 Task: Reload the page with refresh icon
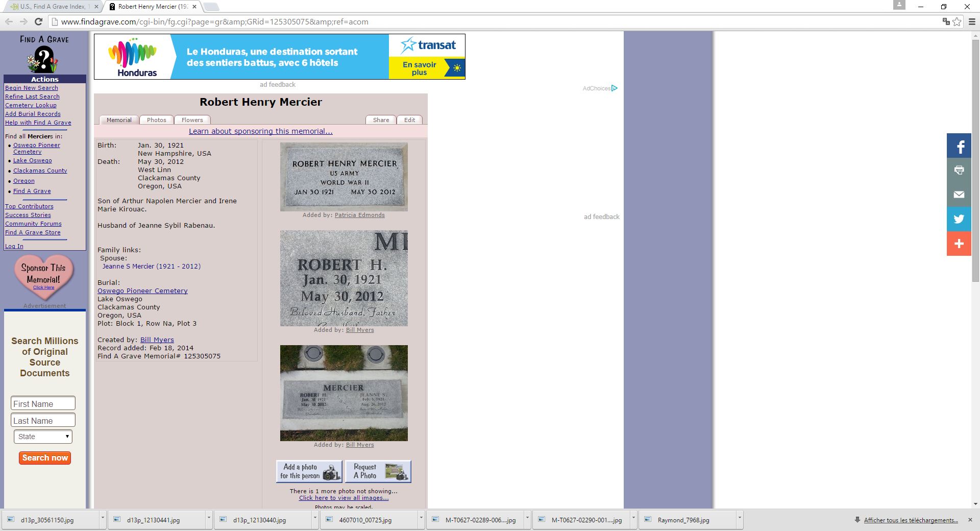point(38,21)
